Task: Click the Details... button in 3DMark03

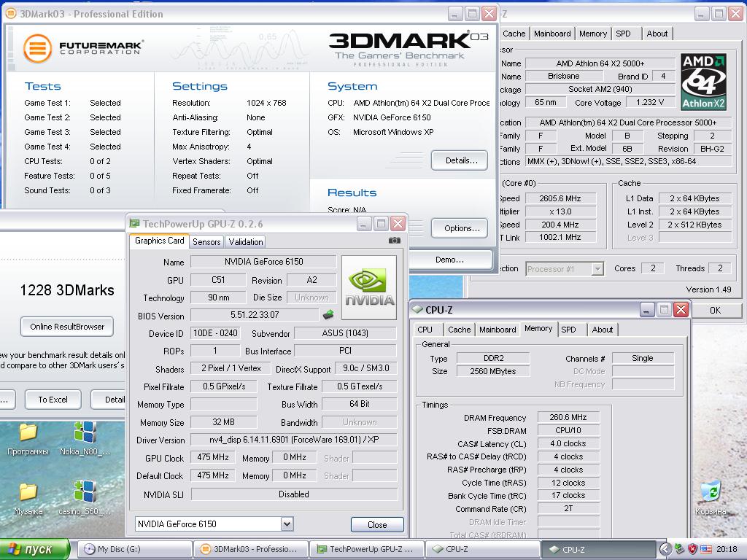Action: click(460, 160)
